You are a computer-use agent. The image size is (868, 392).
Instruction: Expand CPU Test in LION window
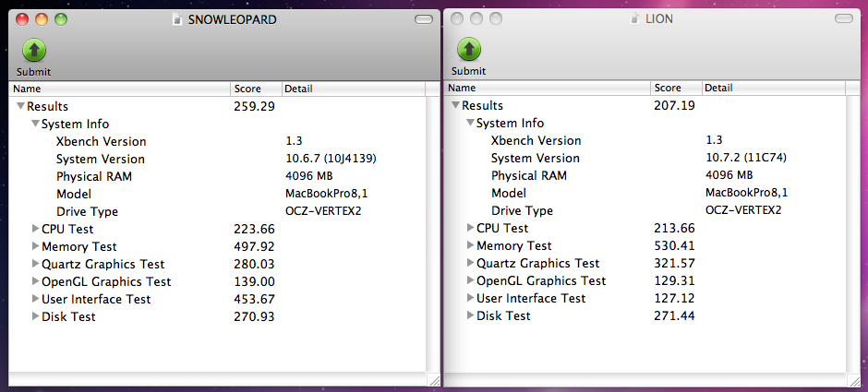pyautogui.click(x=471, y=227)
